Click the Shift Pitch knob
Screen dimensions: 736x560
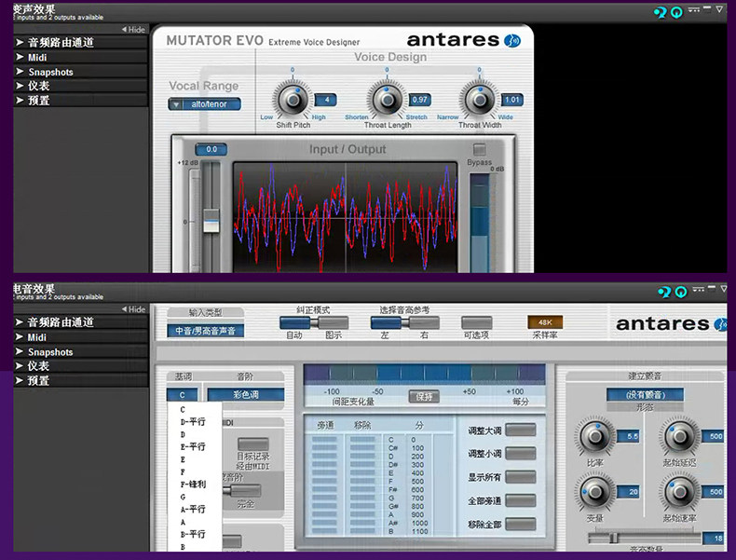293,99
